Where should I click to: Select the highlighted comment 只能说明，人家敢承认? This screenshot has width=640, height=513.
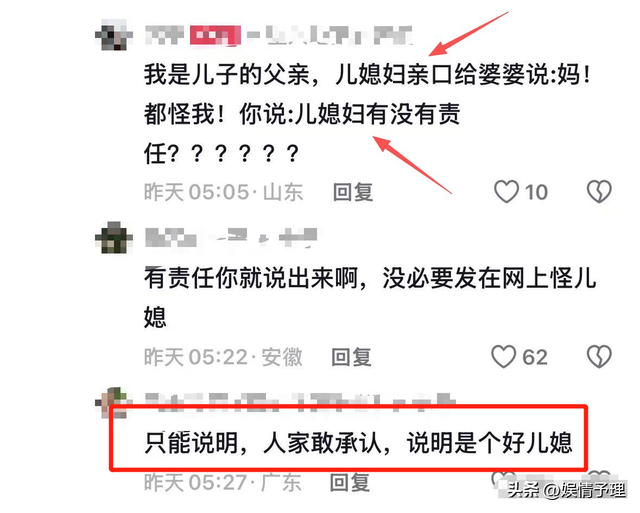click(358, 442)
